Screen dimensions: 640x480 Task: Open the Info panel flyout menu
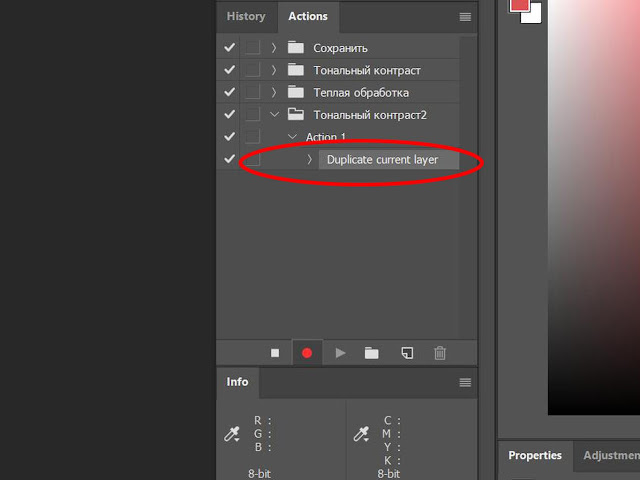pyautogui.click(x=465, y=382)
